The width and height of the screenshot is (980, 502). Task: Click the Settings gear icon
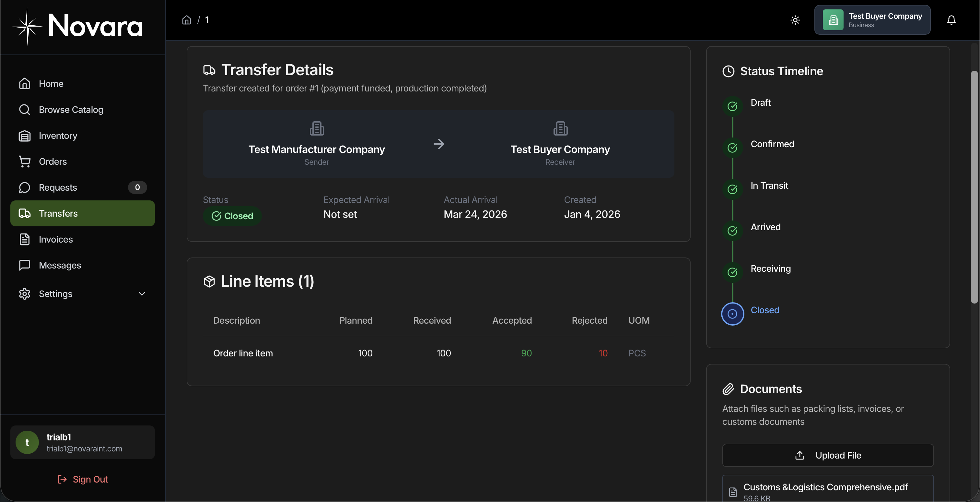25,294
